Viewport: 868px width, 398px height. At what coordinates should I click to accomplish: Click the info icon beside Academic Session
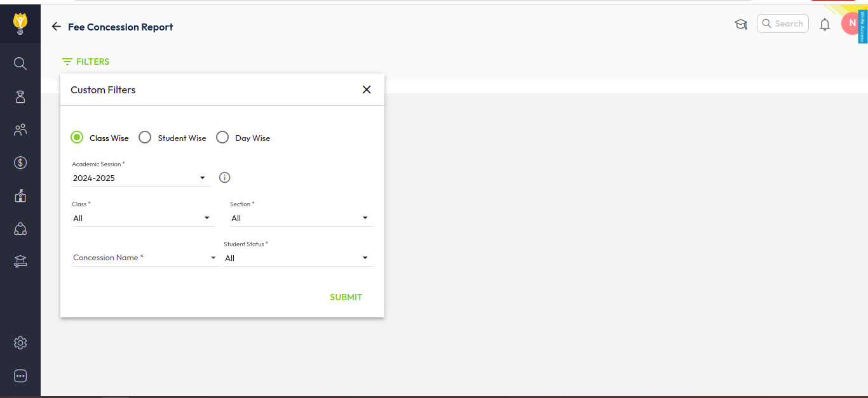tap(224, 178)
